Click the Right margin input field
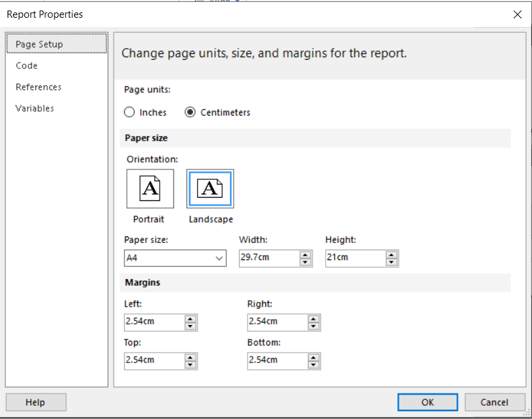The image size is (532, 419). pyautogui.click(x=278, y=322)
